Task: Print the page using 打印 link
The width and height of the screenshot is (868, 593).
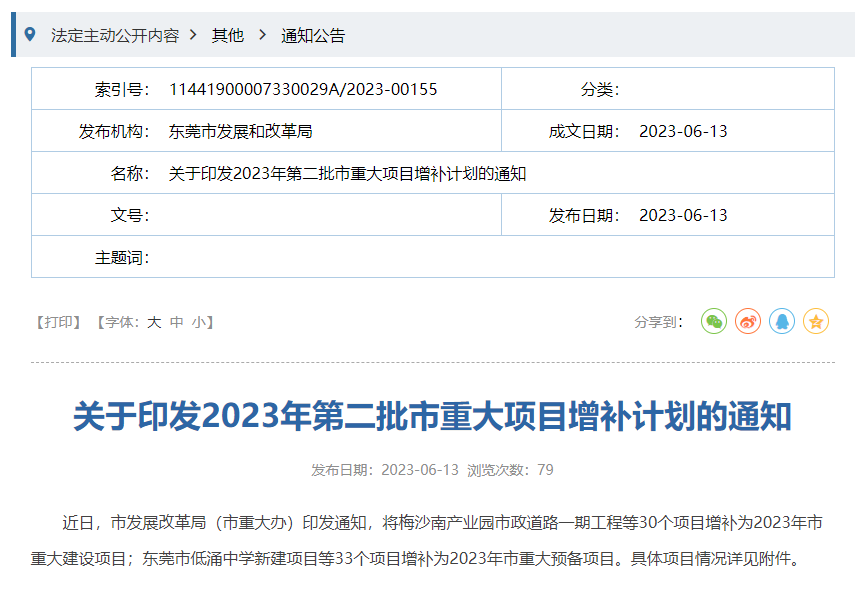Action: [58, 322]
